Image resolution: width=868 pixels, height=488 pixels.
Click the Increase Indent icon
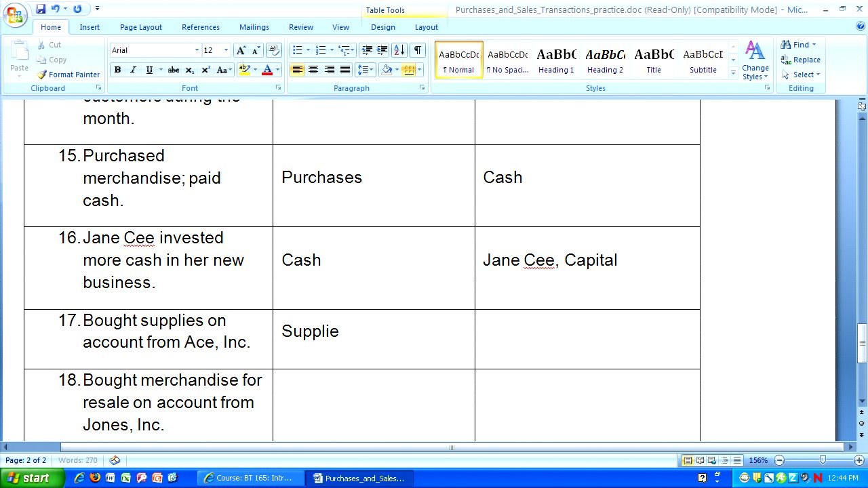coord(382,51)
